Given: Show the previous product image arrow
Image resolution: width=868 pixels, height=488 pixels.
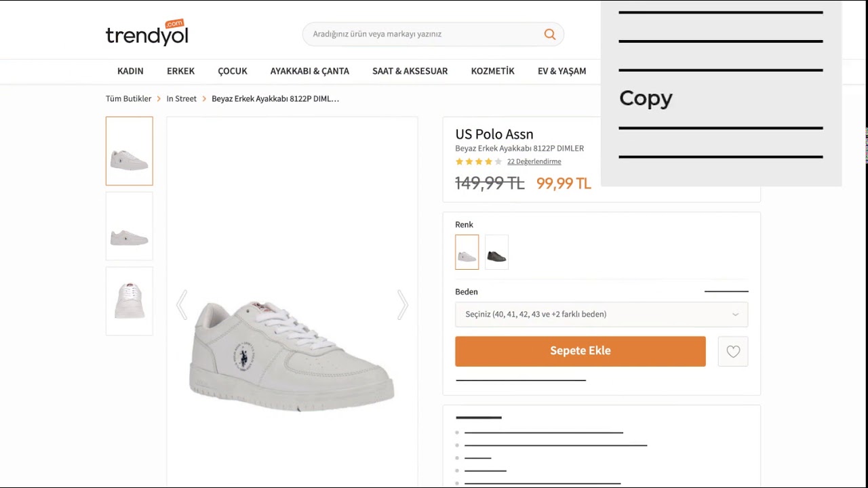Looking at the screenshot, I should pyautogui.click(x=181, y=304).
